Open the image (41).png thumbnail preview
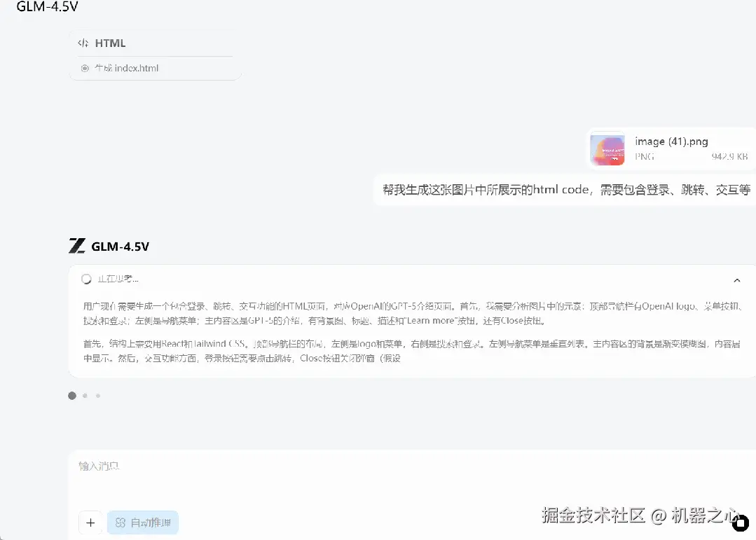The width and height of the screenshot is (756, 540). (x=607, y=150)
